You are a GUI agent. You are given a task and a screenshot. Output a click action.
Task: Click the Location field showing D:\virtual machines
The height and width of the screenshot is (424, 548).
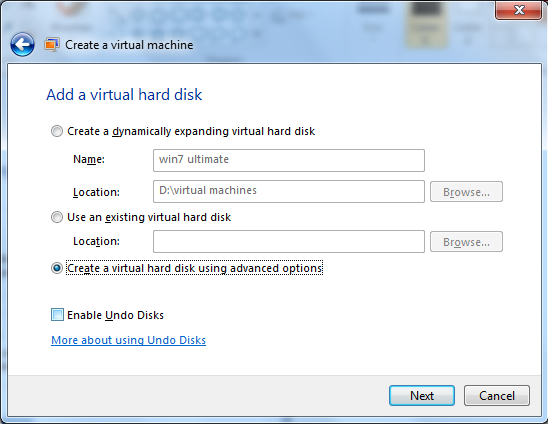(x=289, y=191)
